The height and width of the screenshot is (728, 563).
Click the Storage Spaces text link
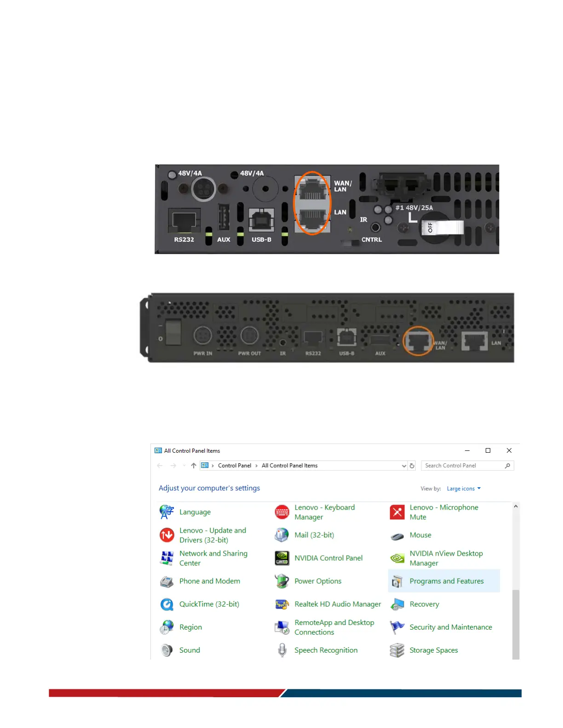(434, 650)
